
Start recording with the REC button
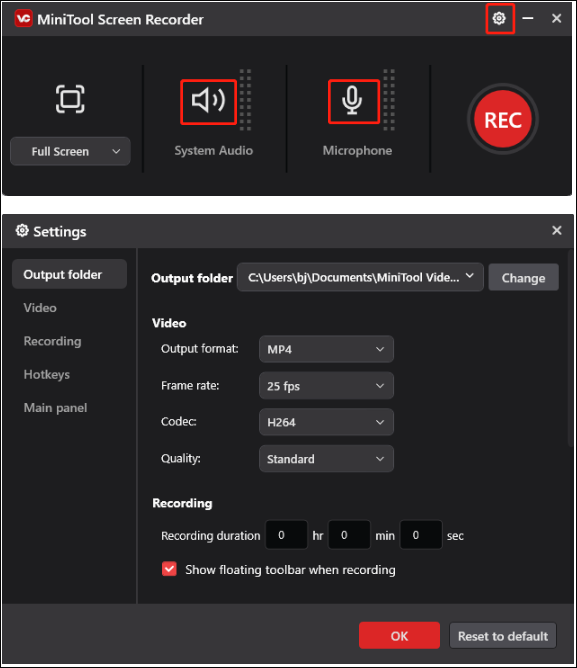[503, 119]
